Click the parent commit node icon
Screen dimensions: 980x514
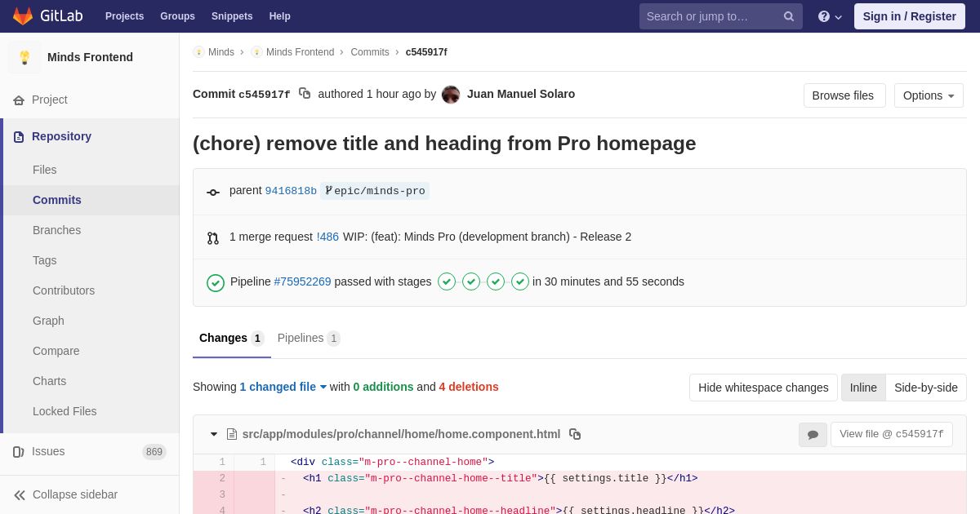click(213, 193)
